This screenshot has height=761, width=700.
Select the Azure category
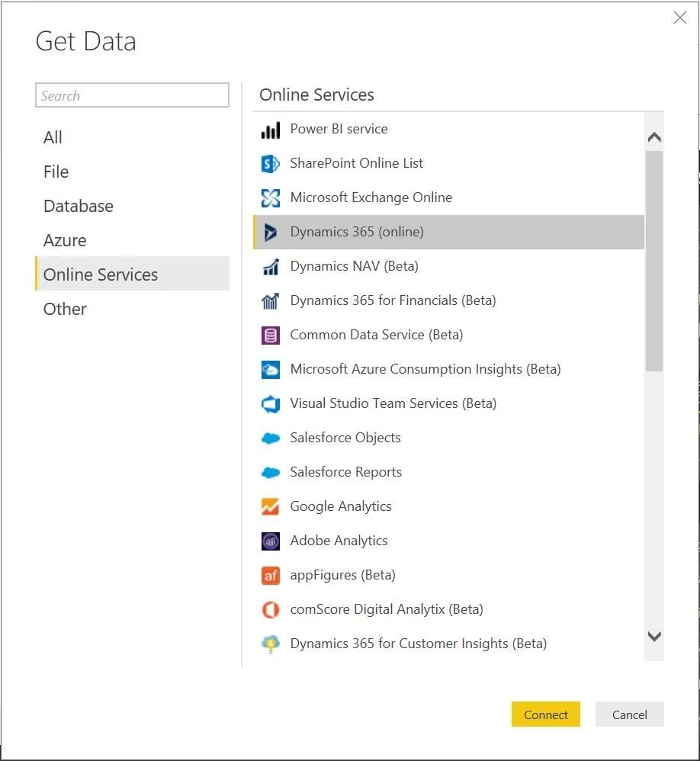(x=132, y=240)
